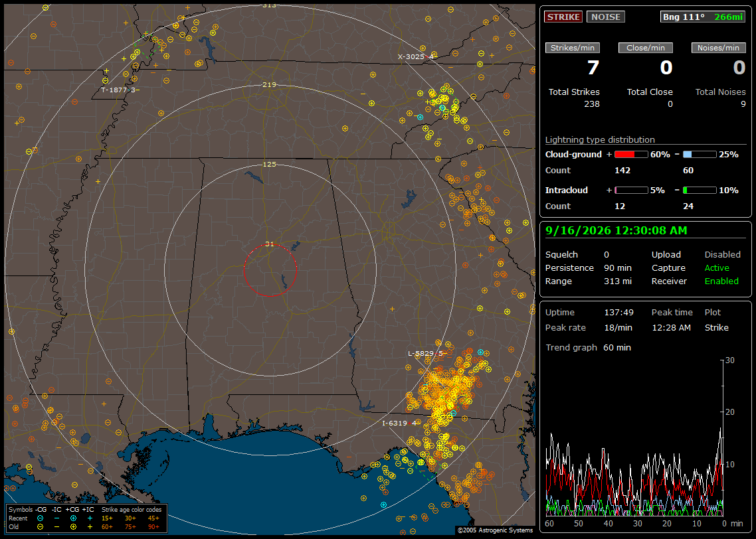Click the Range 313 mi setting
The height and width of the screenshot is (539, 756).
[588, 281]
